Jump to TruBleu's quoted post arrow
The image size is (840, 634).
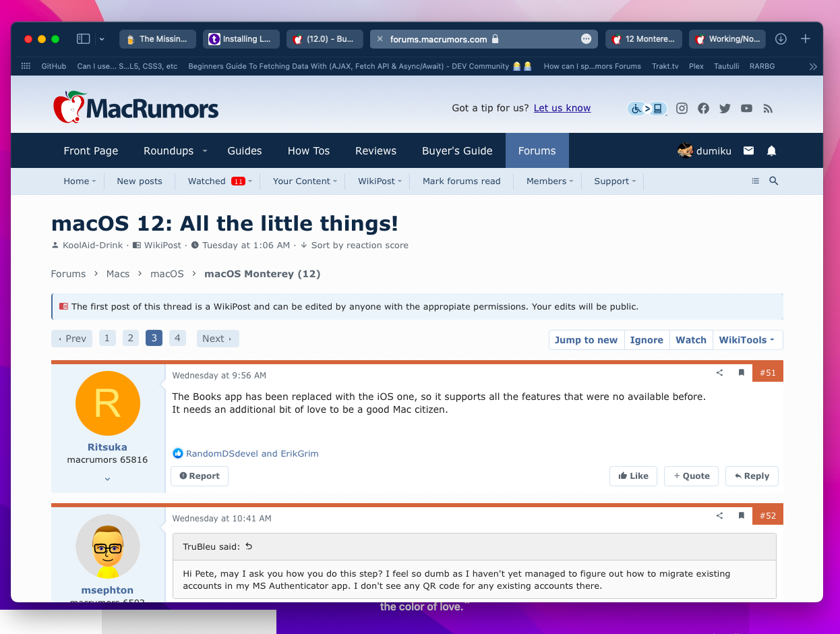coord(249,546)
